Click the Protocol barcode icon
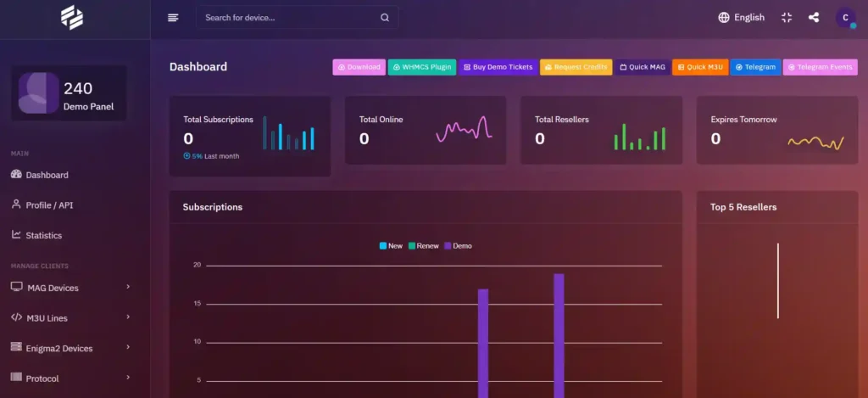Image resolution: width=868 pixels, height=398 pixels. pos(16,378)
